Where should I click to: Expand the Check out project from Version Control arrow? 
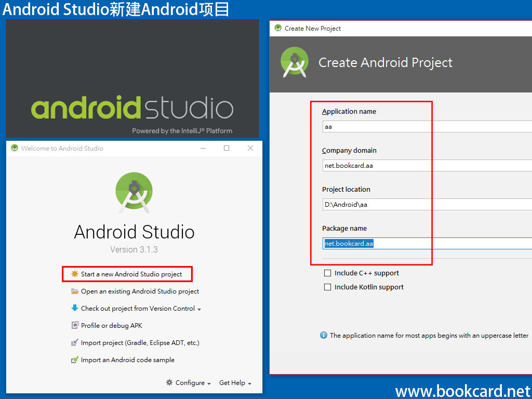pos(199,309)
